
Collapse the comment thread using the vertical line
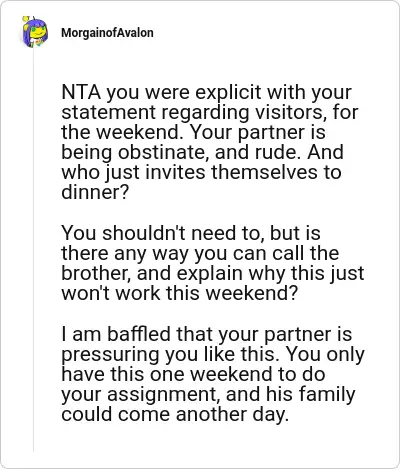33,250
